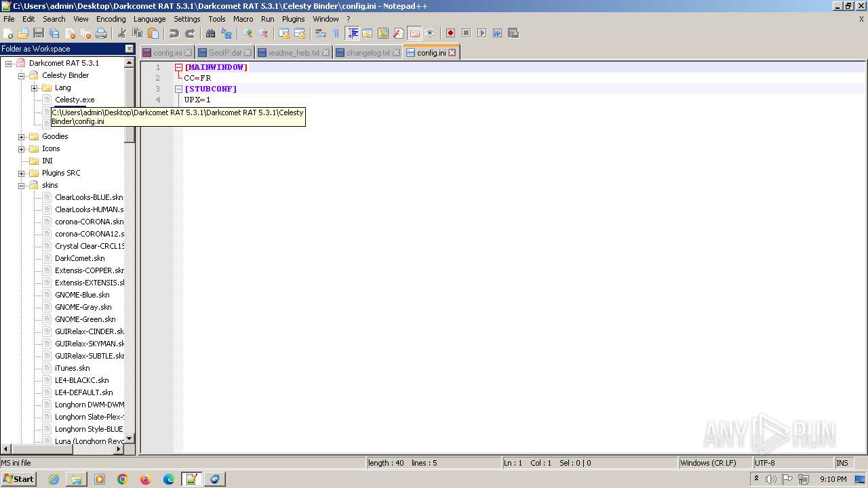Image resolution: width=868 pixels, height=488 pixels.
Task: Close the active config.ini tab
Action: point(452,53)
